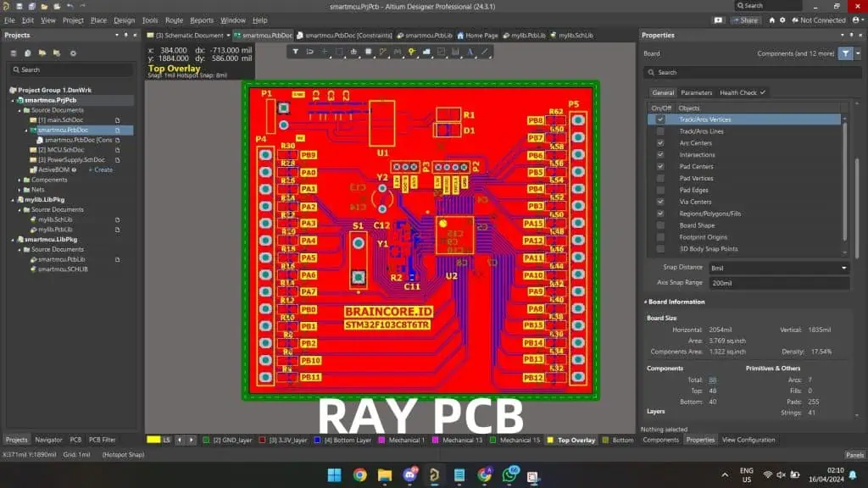Image resolution: width=868 pixels, height=488 pixels.
Task: Open Discord from the Windows taskbar
Action: pyautogui.click(x=410, y=475)
